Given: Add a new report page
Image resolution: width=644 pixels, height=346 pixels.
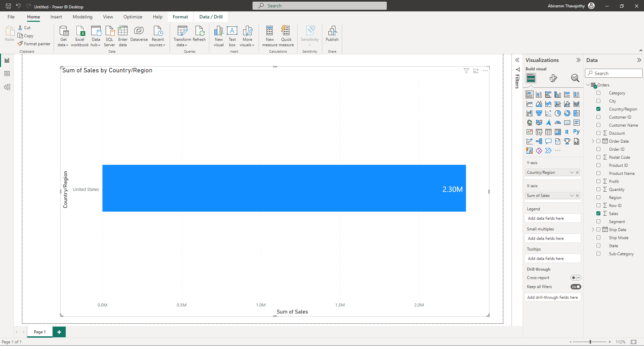Looking at the screenshot, I should (x=59, y=332).
